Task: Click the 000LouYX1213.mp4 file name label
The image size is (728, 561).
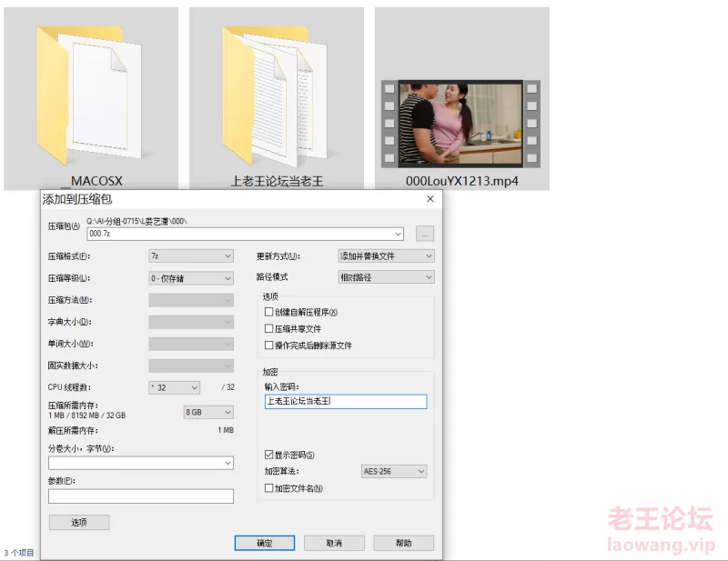Action: coord(462,181)
